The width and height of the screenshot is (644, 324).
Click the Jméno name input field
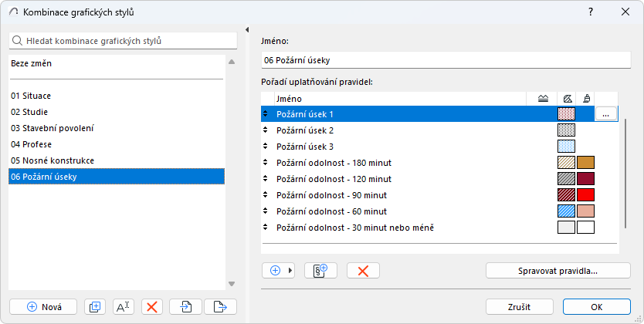(x=446, y=59)
